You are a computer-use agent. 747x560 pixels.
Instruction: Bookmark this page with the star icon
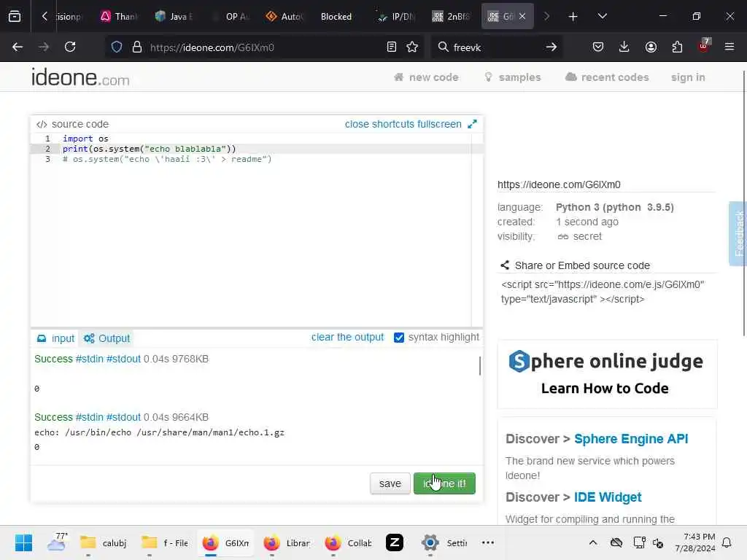[x=413, y=47]
